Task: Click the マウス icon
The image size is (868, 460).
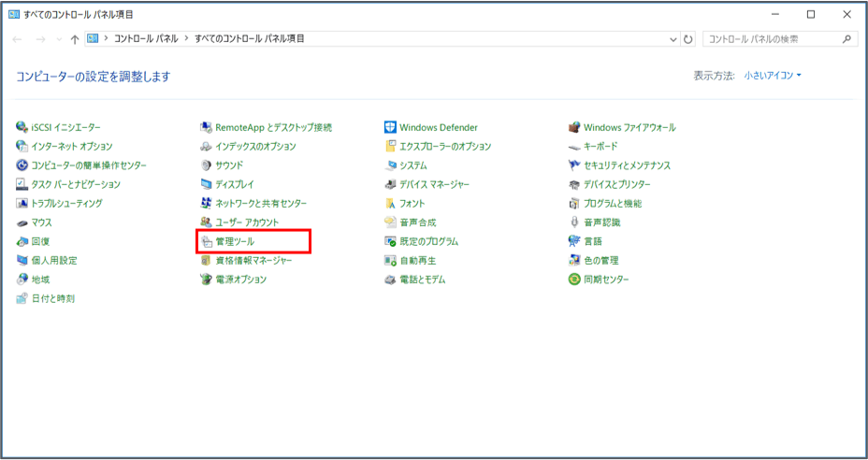Action: coord(22,223)
